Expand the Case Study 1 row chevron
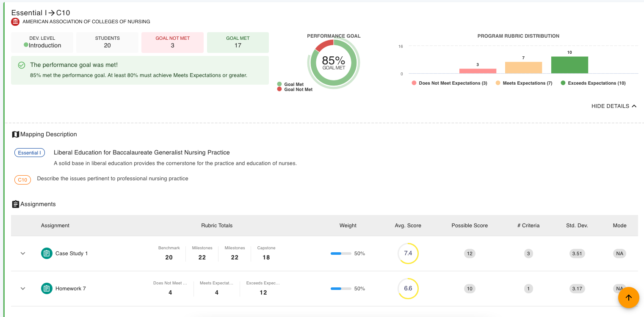The image size is (644, 317). tap(23, 254)
